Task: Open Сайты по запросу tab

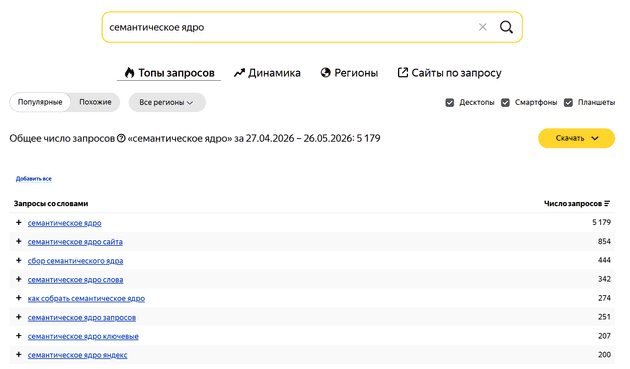Action: 449,73
